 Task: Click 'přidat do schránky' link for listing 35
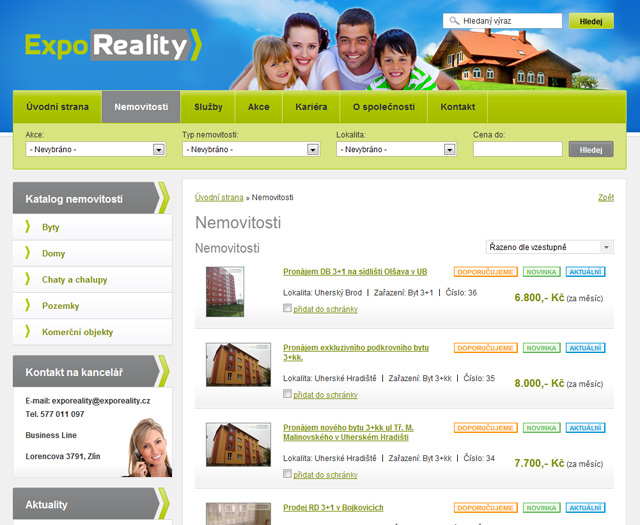[325, 395]
